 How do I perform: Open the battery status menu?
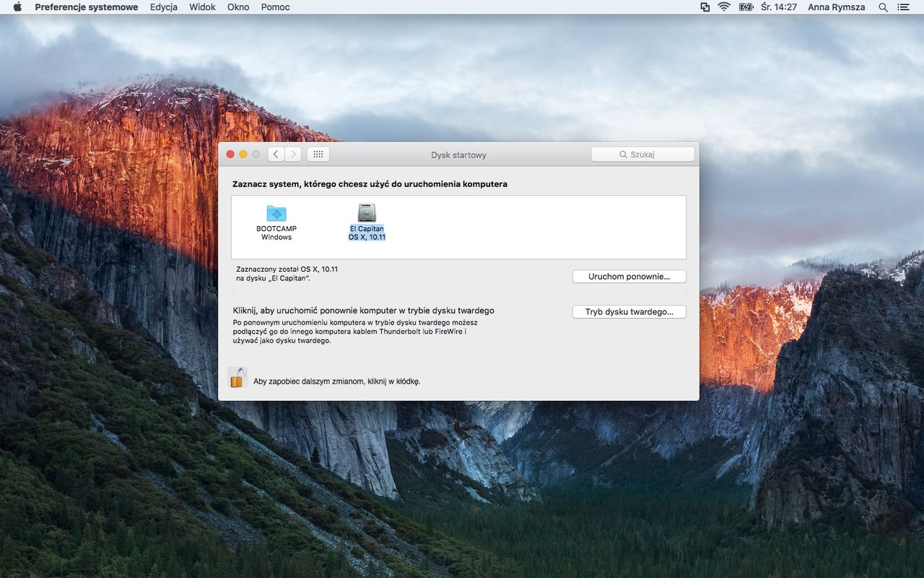pyautogui.click(x=746, y=7)
